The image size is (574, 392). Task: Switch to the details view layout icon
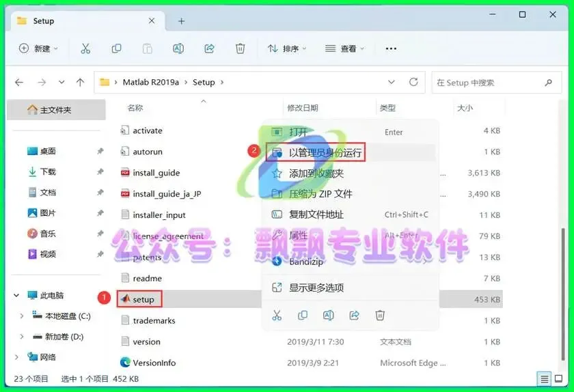(545, 379)
